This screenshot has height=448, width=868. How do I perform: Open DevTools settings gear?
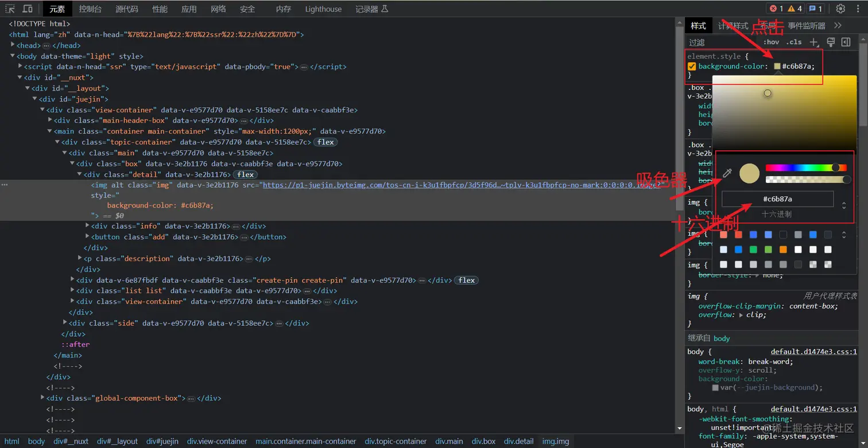(840, 9)
